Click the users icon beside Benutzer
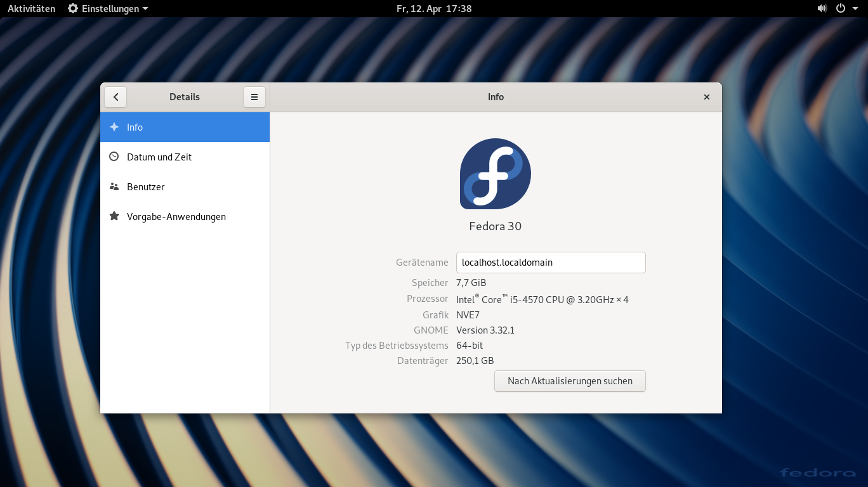Image resolution: width=868 pixels, height=487 pixels. coord(114,186)
